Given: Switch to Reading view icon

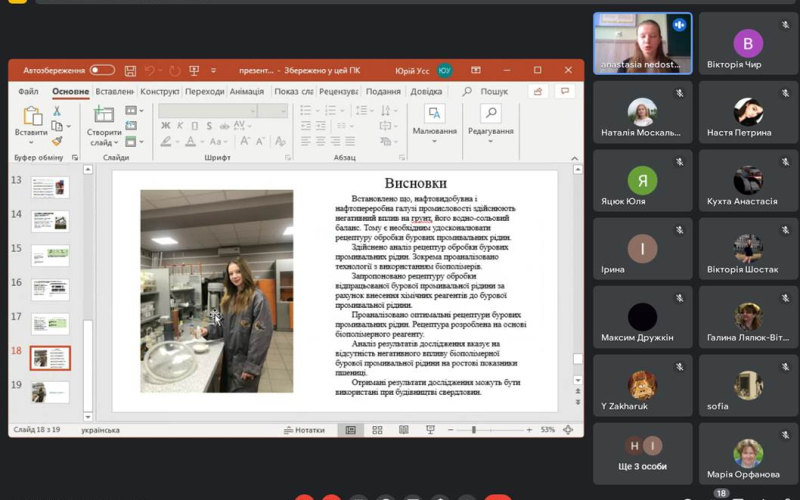Looking at the screenshot, I should tap(404, 430).
